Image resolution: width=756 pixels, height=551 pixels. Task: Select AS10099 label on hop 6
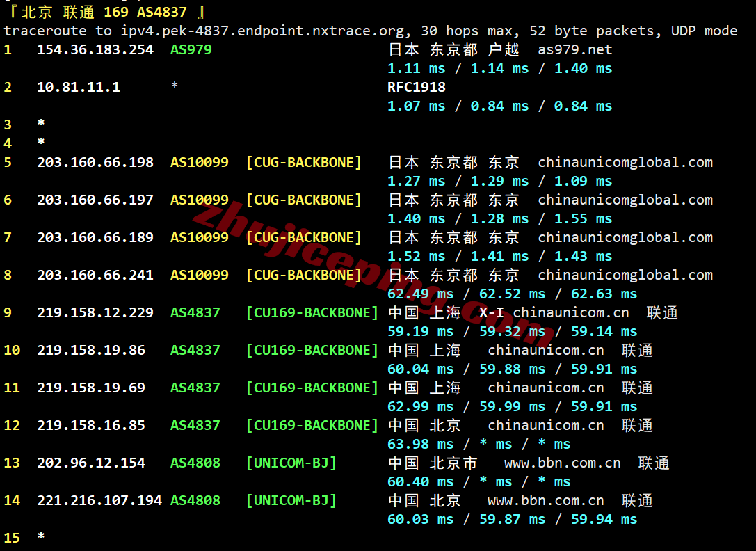tap(199, 200)
